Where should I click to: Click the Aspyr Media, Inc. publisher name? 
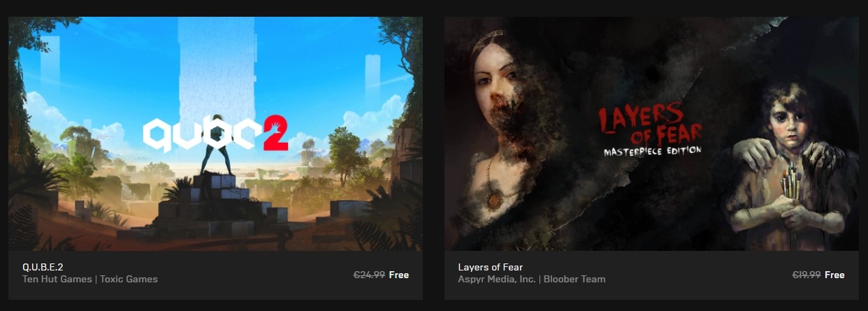point(497,279)
